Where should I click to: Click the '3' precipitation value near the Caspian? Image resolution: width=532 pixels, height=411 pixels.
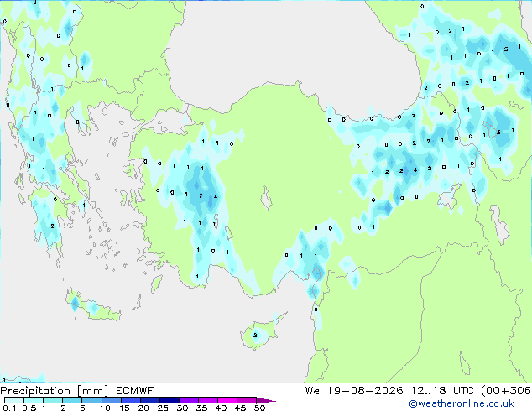(x=498, y=132)
